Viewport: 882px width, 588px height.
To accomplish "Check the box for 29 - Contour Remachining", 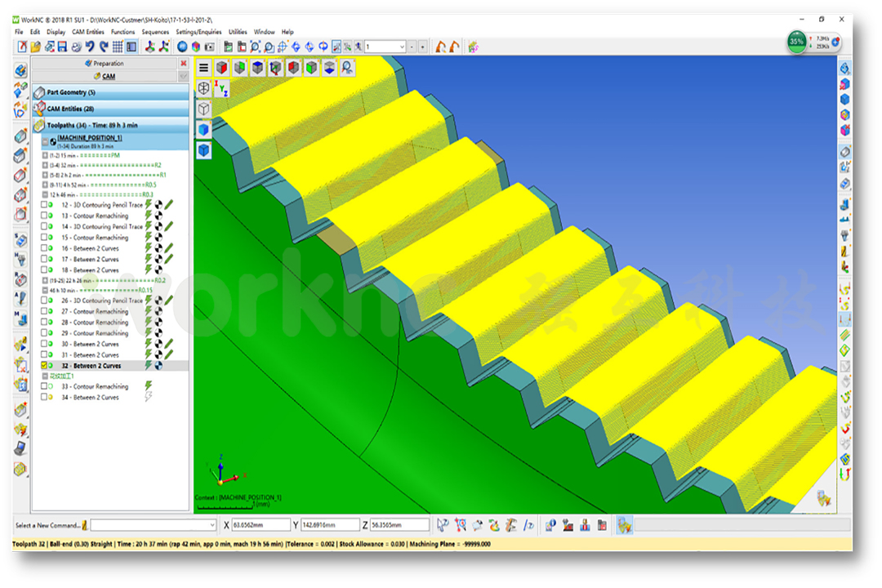I will pos(44,333).
